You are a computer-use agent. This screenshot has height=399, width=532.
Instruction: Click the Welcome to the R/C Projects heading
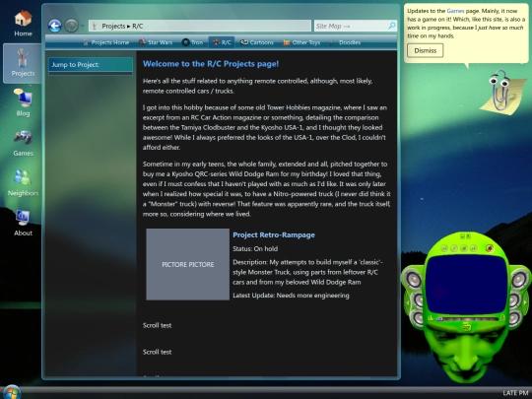pyautogui.click(x=211, y=64)
